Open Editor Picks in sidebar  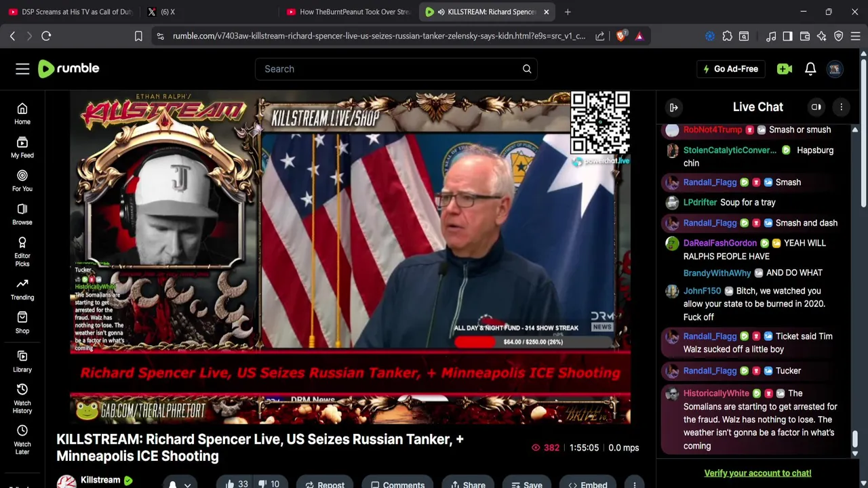coord(22,251)
